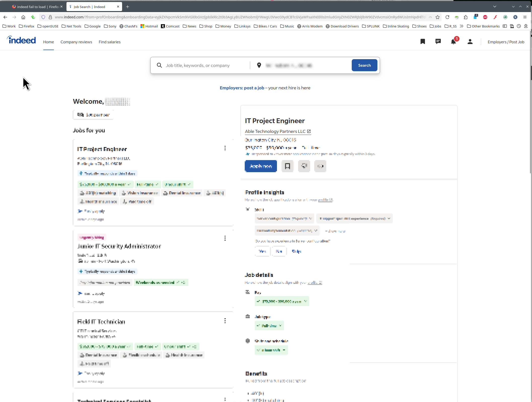Save IT Project Engineer job with bookmark button
The height and width of the screenshot is (402, 532).
point(288,166)
